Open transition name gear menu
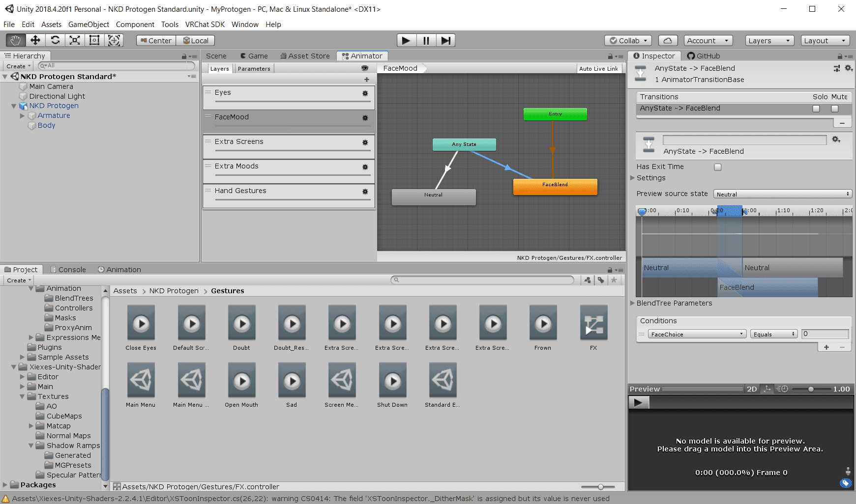This screenshot has height=504, width=856. point(836,140)
